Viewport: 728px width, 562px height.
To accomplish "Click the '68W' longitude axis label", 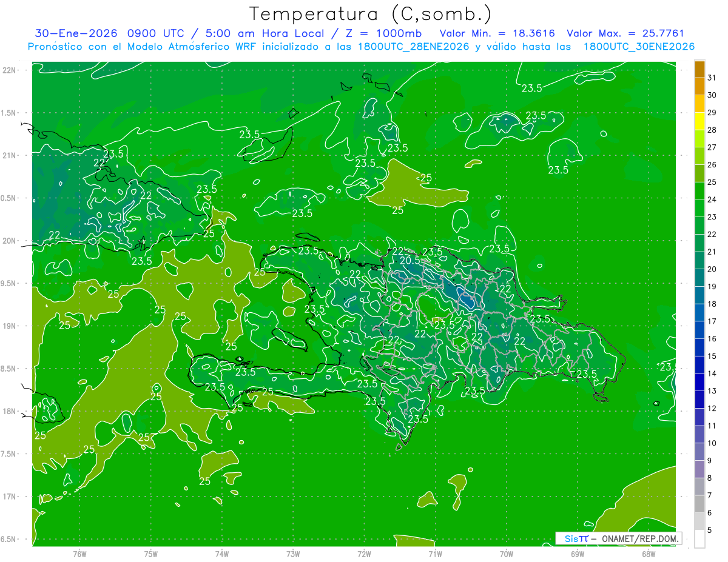I will pos(649,554).
